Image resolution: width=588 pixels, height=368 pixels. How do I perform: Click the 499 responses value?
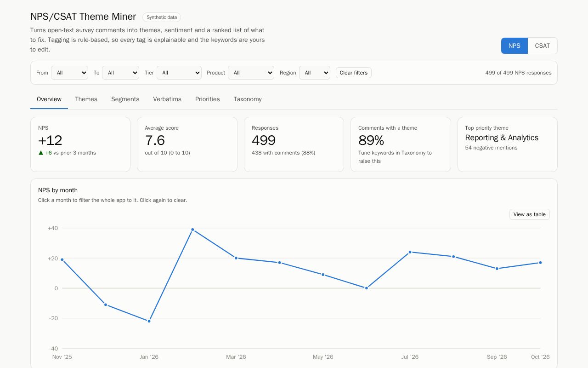point(264,140)
